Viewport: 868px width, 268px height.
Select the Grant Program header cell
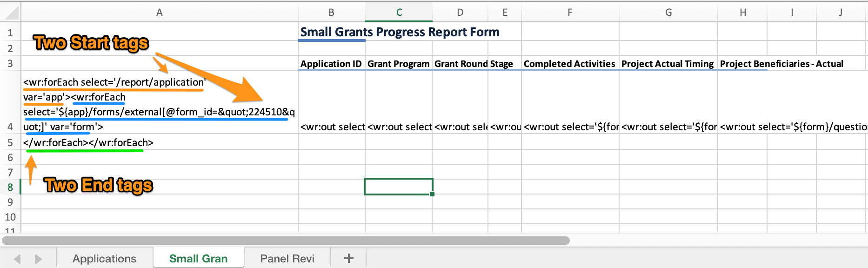point(398,64)
